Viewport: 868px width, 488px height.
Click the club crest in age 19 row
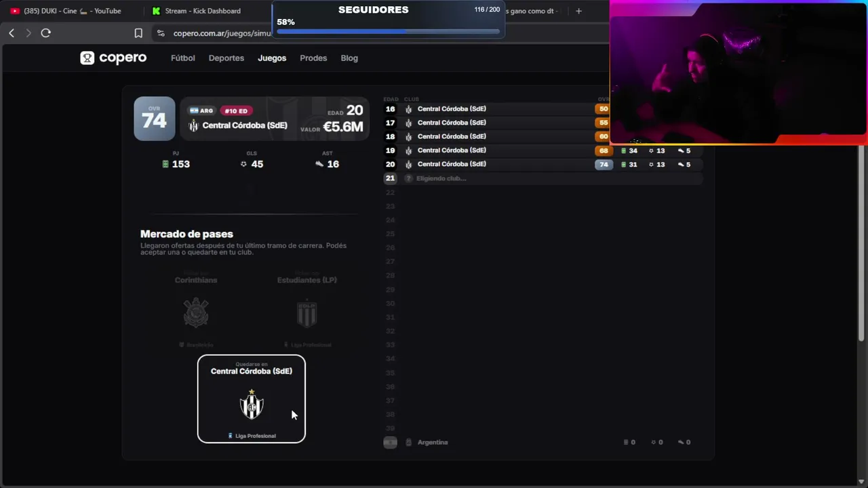409,150
